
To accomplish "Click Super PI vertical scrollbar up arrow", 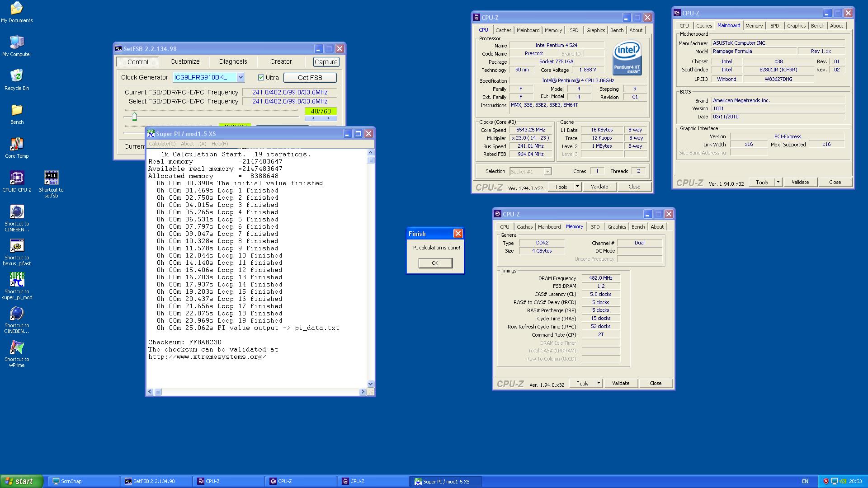I will (371, 153).
